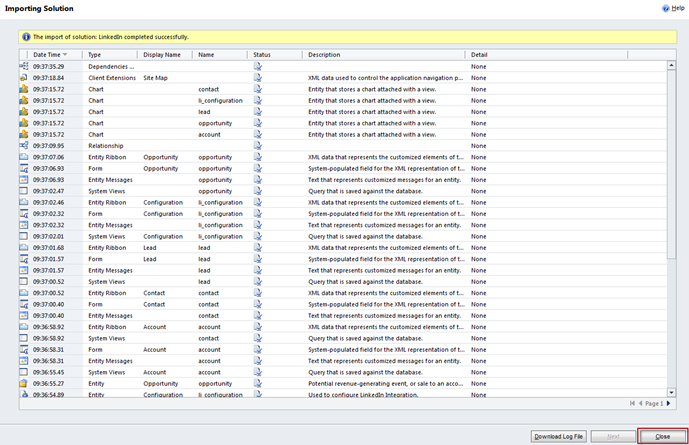
Task: Go to the previous results page arrow
Action: click(x=640, y=403)
